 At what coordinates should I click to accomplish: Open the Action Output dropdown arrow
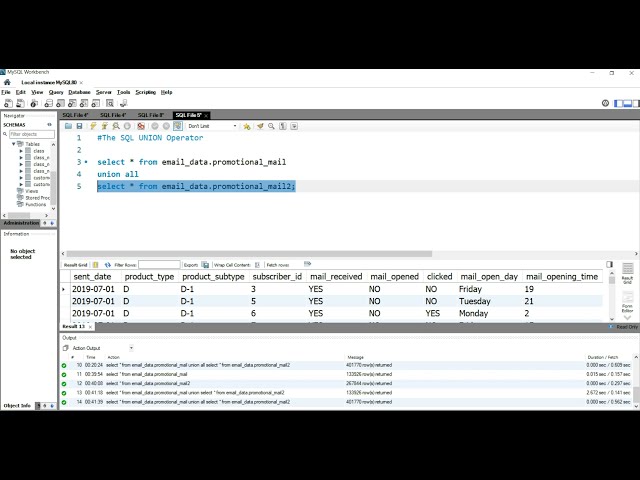pyautogui.click(x=131, y=348)
